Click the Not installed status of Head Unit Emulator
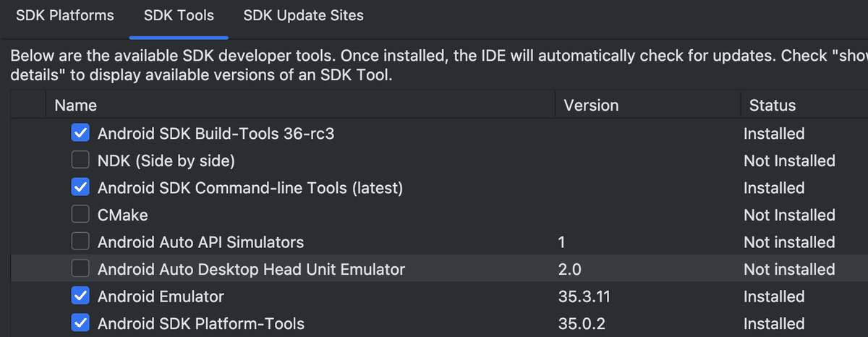The width and height of the screenshot is (868, 337). (789, 269)
